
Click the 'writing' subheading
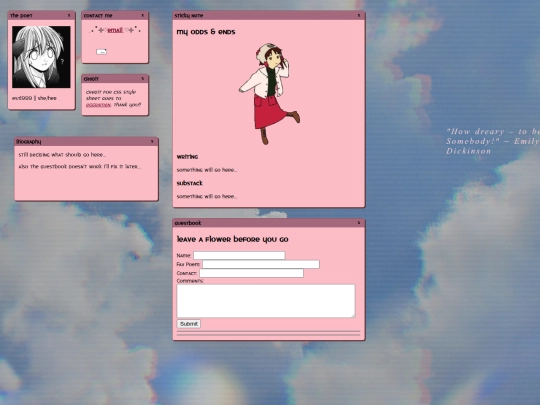[x=187, y=157]
